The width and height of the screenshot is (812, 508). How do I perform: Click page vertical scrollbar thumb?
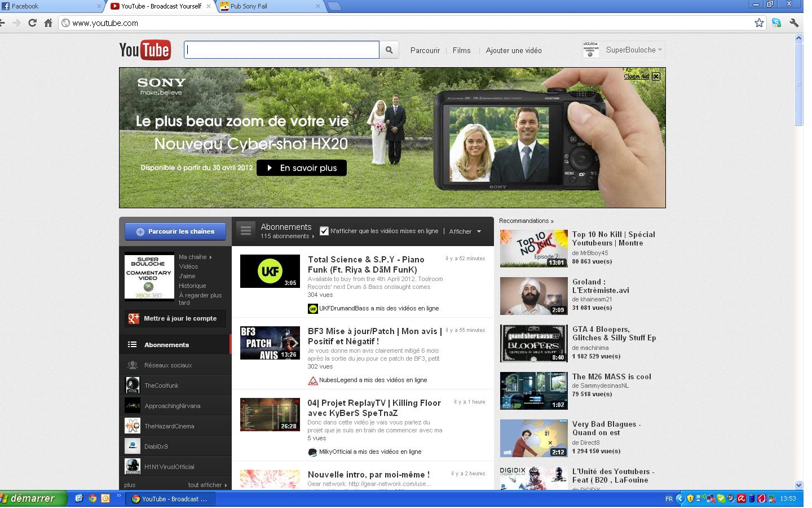(798, 85)
